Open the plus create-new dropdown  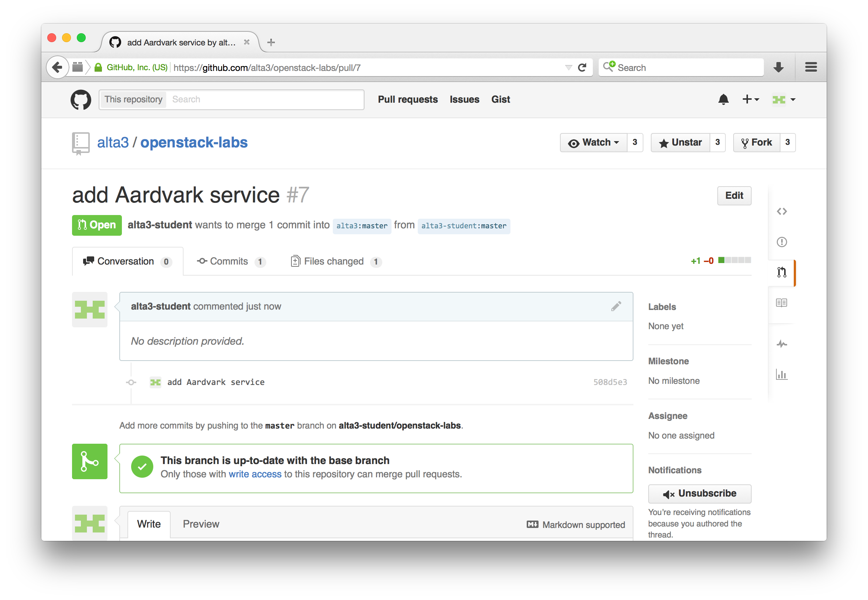751,99
